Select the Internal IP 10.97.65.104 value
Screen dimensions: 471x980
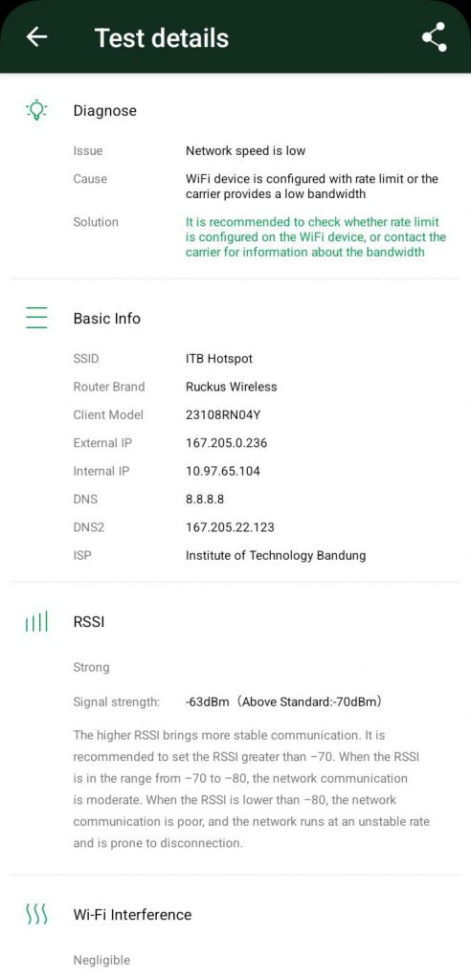223,471
